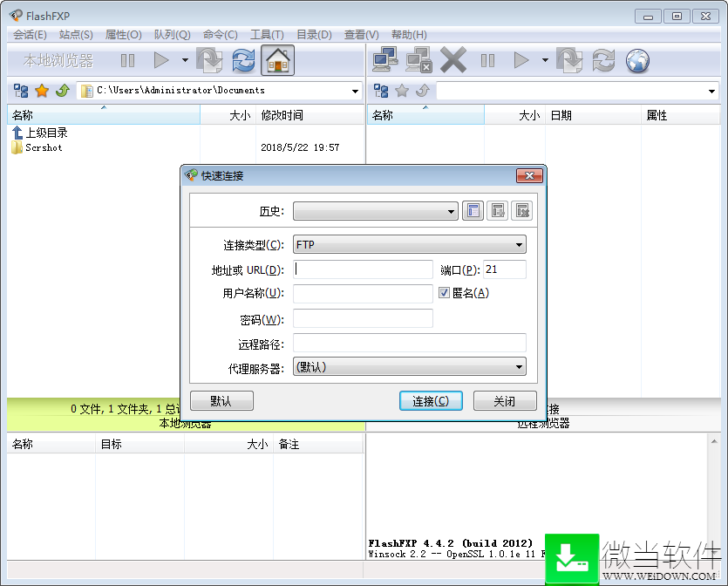The image size is (728, 586).
Task: Click the globe remote browser icon
Action: pos(637,60)
